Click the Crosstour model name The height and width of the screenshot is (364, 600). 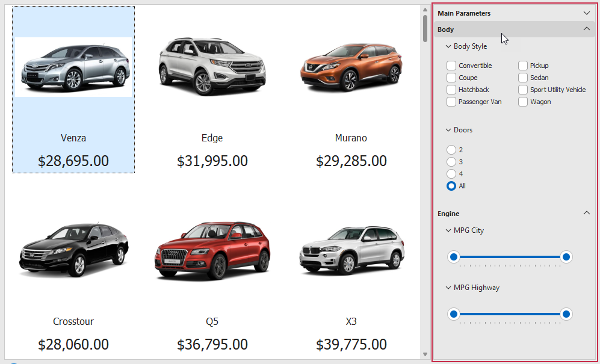(x=73, y=321)
